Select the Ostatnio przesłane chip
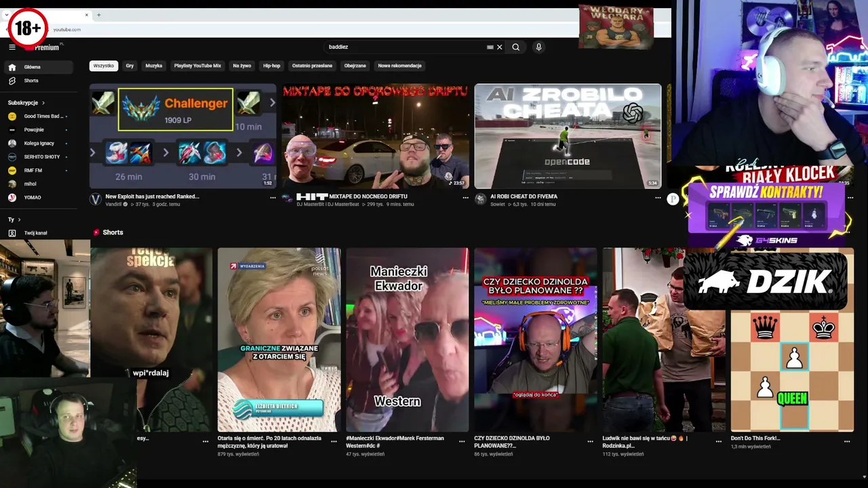The height and width of the screenshot is (488, 868). pyautogui.click(x=312, y=66)
